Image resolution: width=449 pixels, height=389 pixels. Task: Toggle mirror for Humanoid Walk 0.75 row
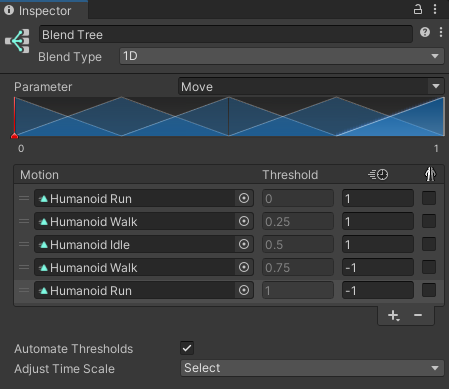tap(429, 267)
